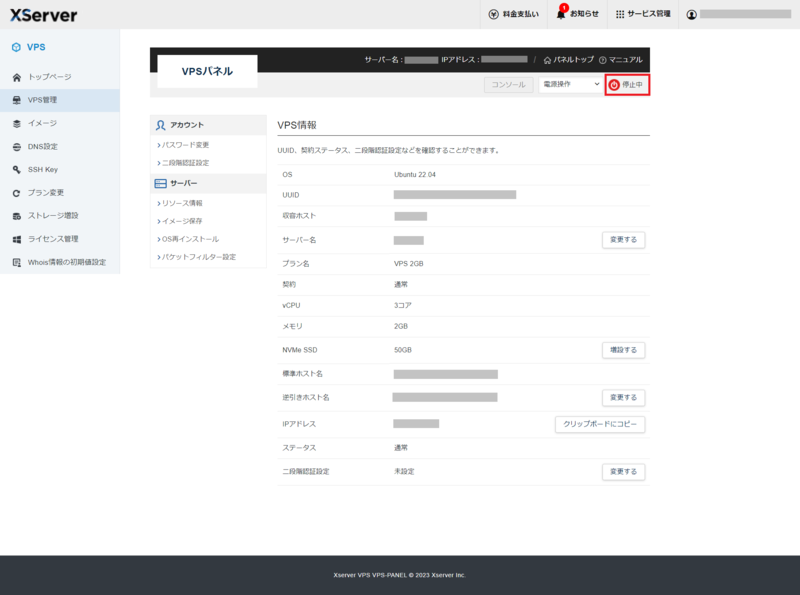This screenshot has height=595, width=800.
Task: Click the key icon beside SSH Key
Action: [17, 169]
